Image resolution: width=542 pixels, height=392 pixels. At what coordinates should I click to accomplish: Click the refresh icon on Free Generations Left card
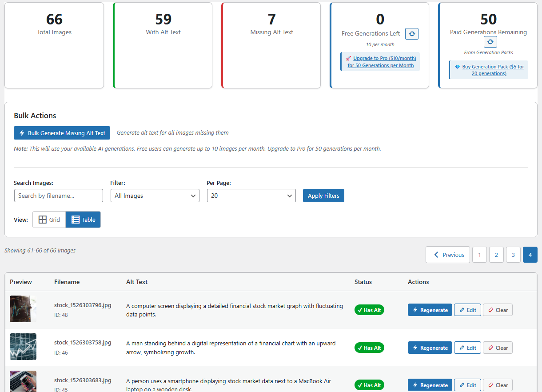coord(411,33)
